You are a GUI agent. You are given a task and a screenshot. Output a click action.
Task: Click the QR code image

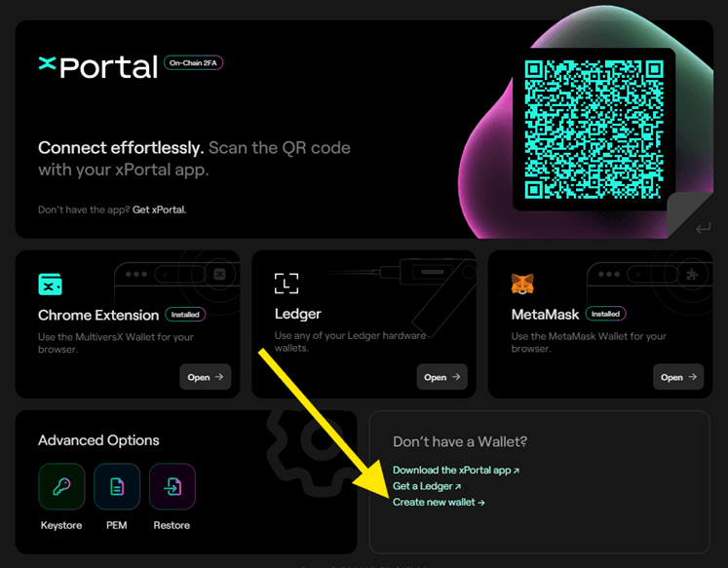(594, 129)
